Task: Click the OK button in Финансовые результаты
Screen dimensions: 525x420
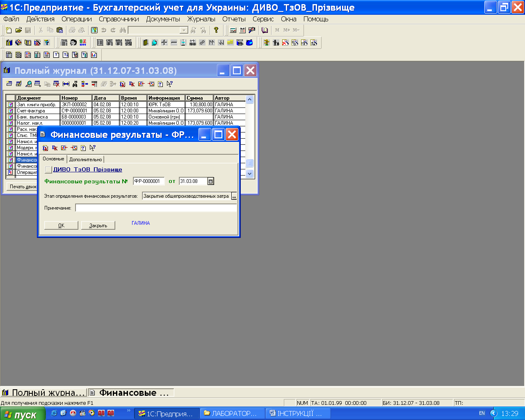Action: (61, 225)
